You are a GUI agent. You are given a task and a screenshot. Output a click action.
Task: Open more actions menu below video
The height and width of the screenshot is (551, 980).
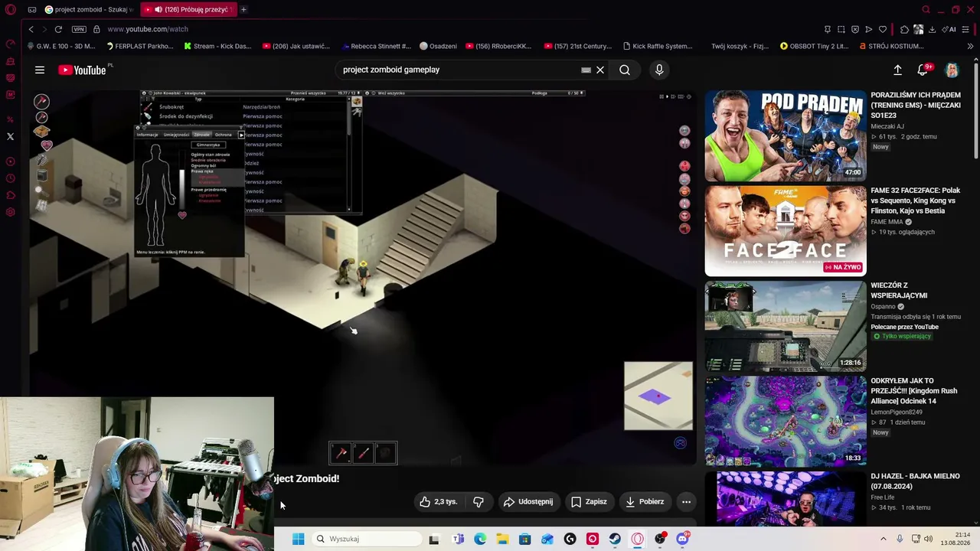pos(686,502)
